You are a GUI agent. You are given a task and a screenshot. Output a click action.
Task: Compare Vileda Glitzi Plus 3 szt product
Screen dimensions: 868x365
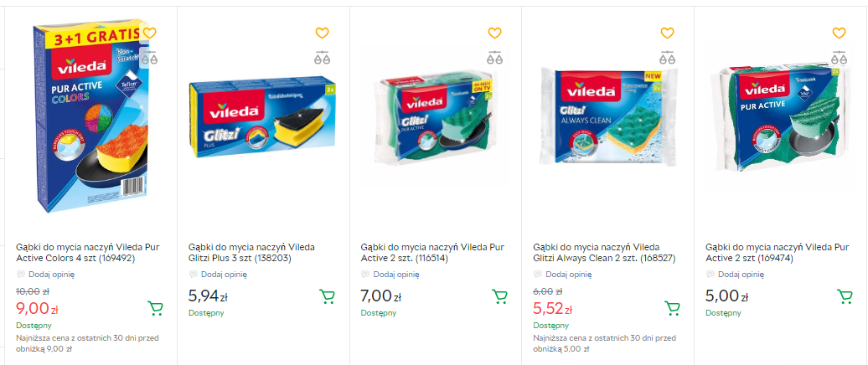click(x=322, y=59)
